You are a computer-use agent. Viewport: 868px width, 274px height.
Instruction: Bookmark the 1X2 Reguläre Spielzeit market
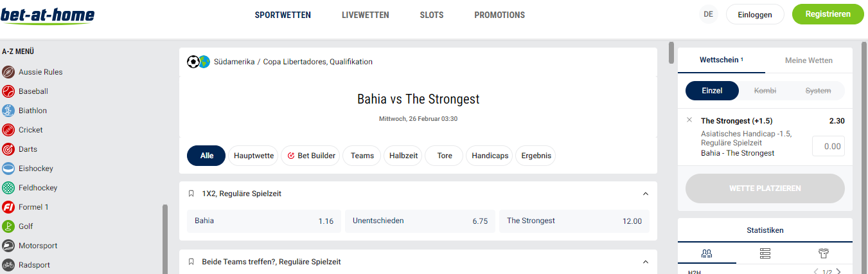coord(191,194)
